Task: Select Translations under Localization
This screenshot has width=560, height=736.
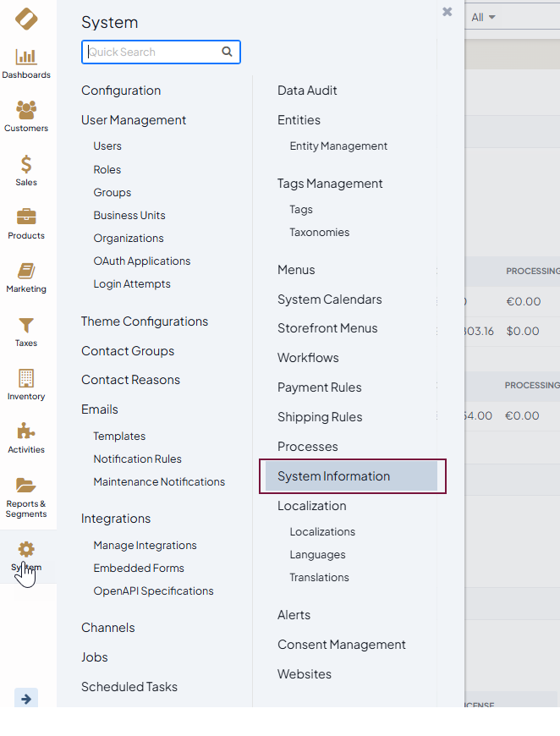Action: coord(319,577)
